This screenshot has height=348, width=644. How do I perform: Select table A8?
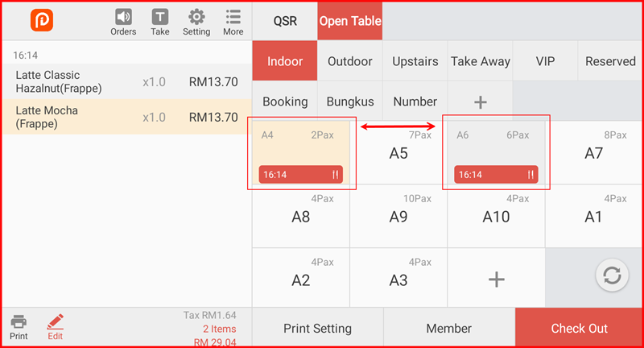pyautogui.click(x=300, y=216)
